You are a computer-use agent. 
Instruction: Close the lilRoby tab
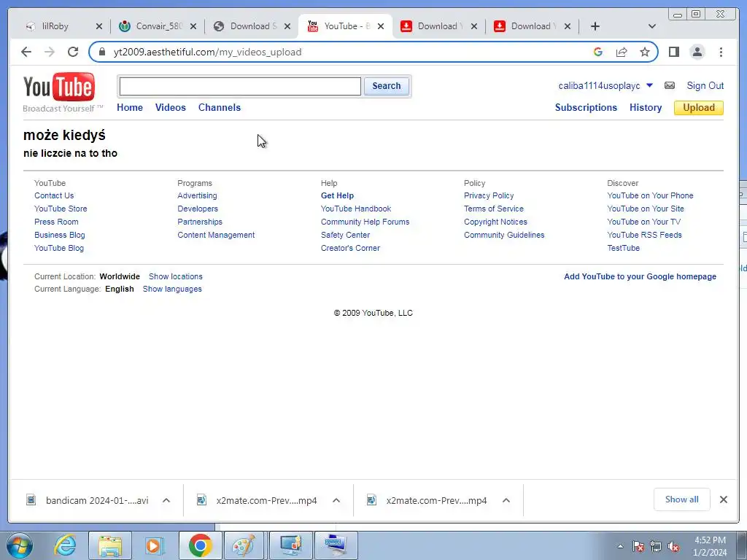99,26
